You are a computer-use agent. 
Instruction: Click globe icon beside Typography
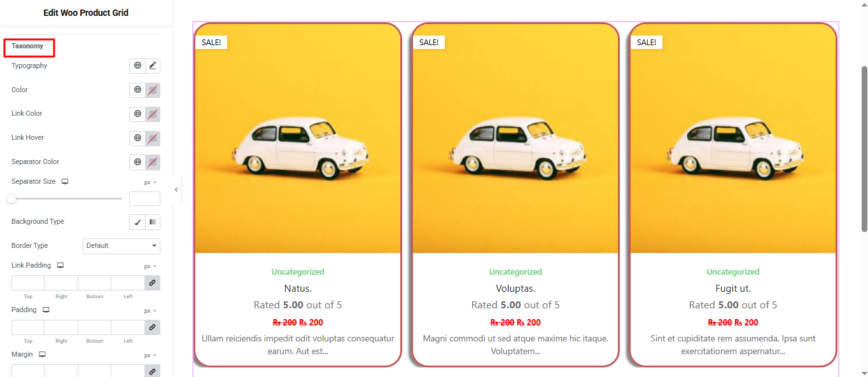tap(137, 65)
